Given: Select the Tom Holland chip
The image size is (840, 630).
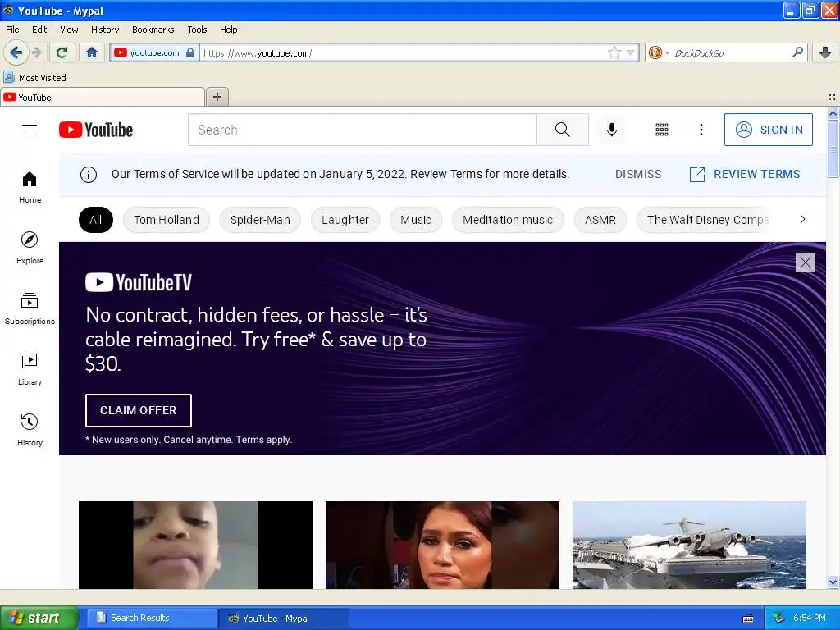Looking at the screenshot, I should [x=166, y=220].
